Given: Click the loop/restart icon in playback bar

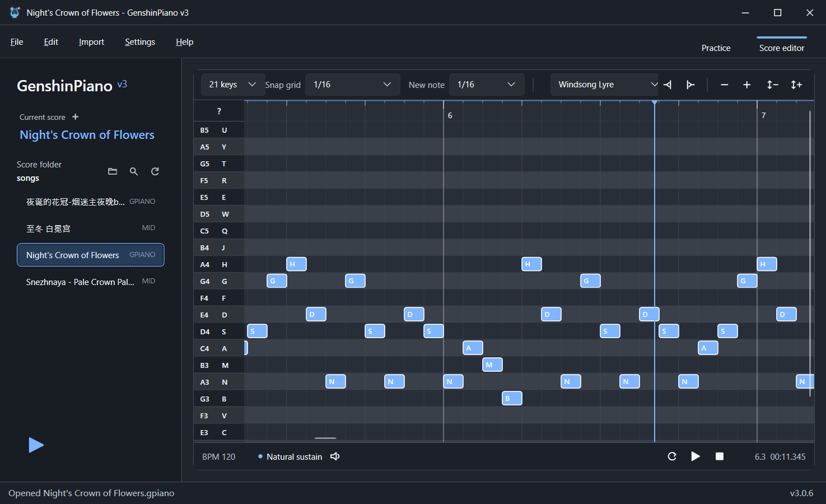Looking at the screenshot, I should pos(672,456).
